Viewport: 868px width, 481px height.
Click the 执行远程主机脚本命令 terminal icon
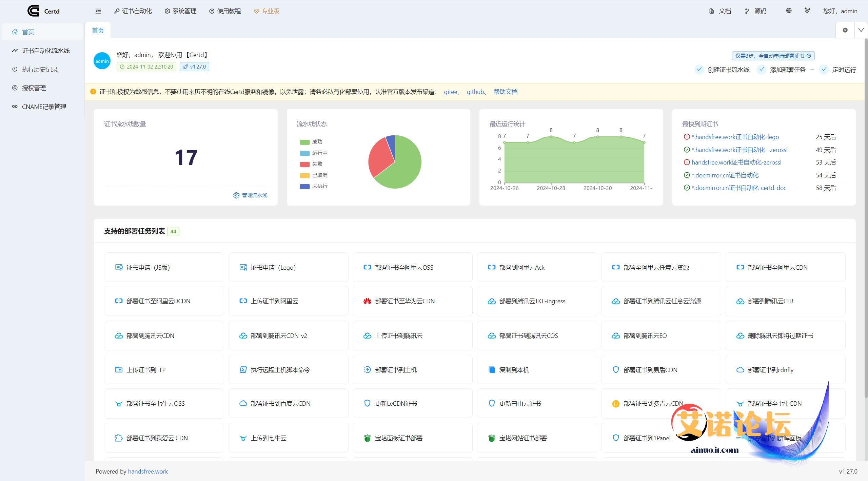243,370
